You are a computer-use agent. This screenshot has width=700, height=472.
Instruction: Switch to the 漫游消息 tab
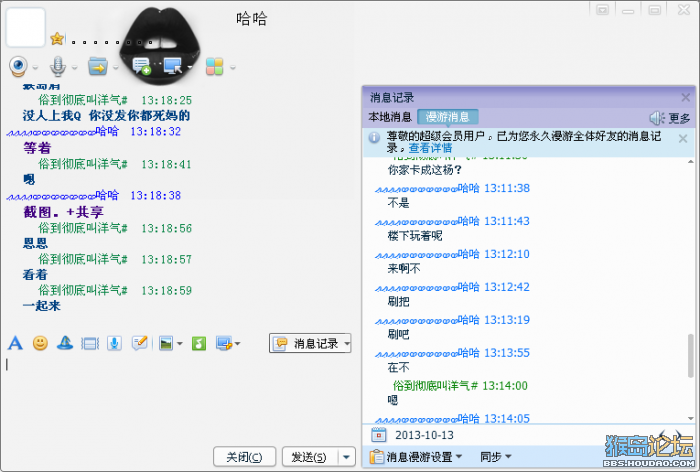pyautogui.click(x=448, y=117)
